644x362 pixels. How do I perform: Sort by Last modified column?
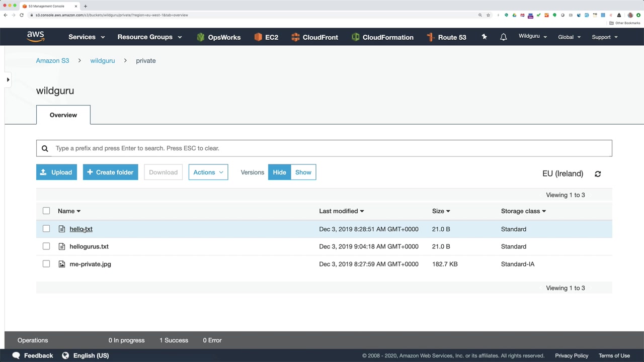pos(341,211)
